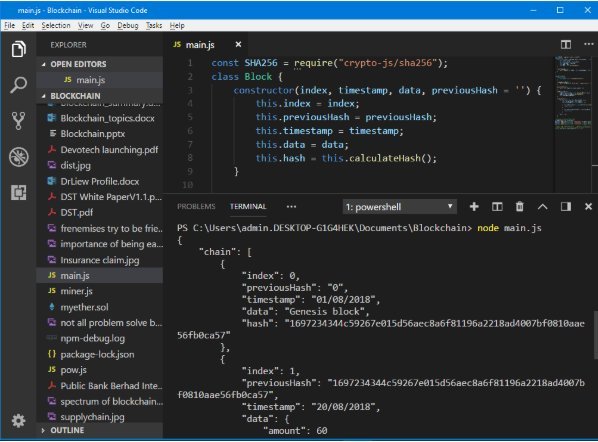Select main.js under Open Editors

click(x=100, y=80)
